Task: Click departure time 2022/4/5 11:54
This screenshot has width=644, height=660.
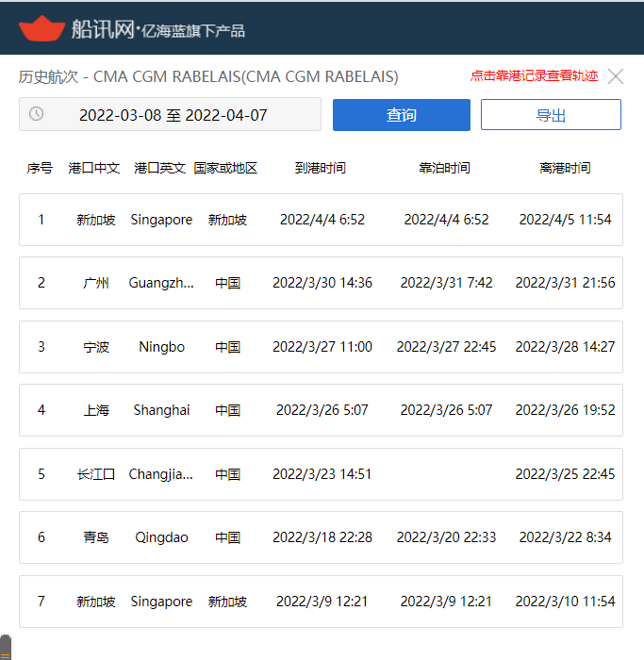Action: (566, 220)
